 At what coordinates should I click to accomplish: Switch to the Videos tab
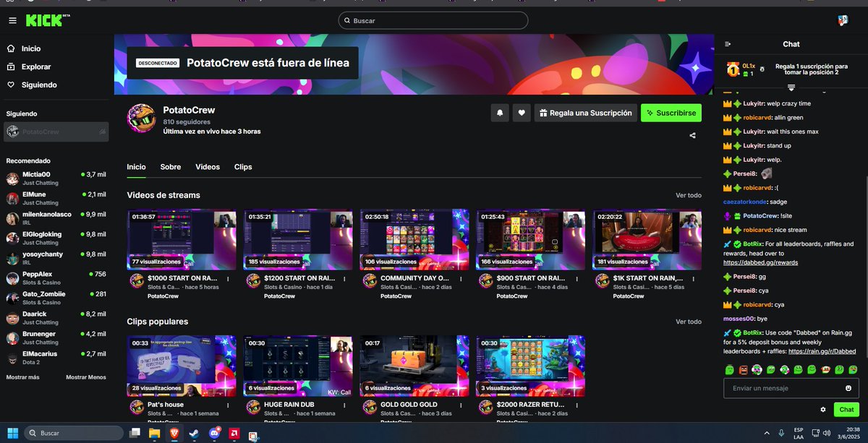(208, 167)
